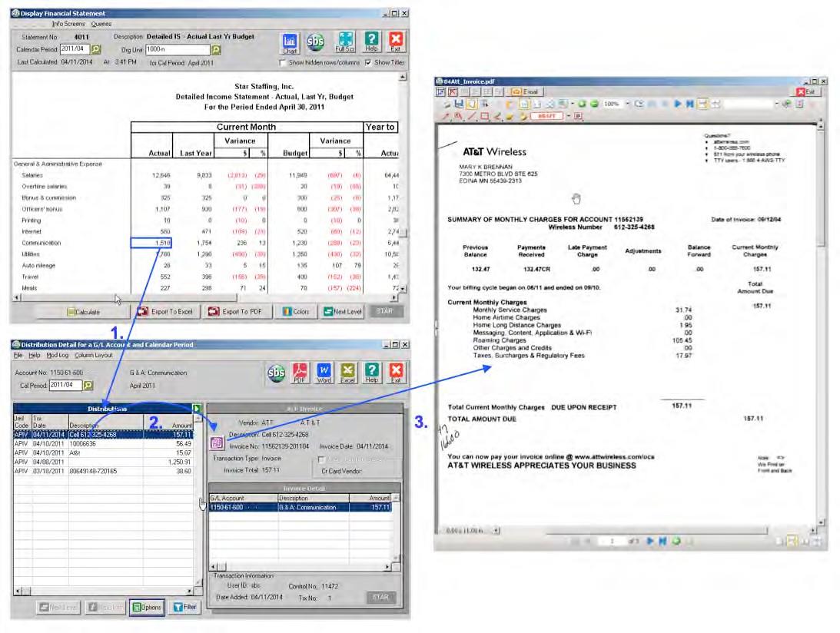Exit the Distribution Detail window
The image size is (840, 633).
[395, 373]
